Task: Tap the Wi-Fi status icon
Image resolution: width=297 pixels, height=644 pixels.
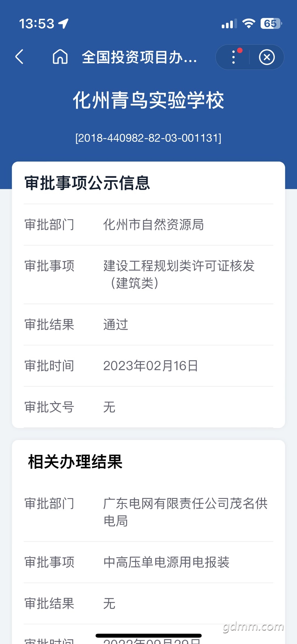Action: 249,23
